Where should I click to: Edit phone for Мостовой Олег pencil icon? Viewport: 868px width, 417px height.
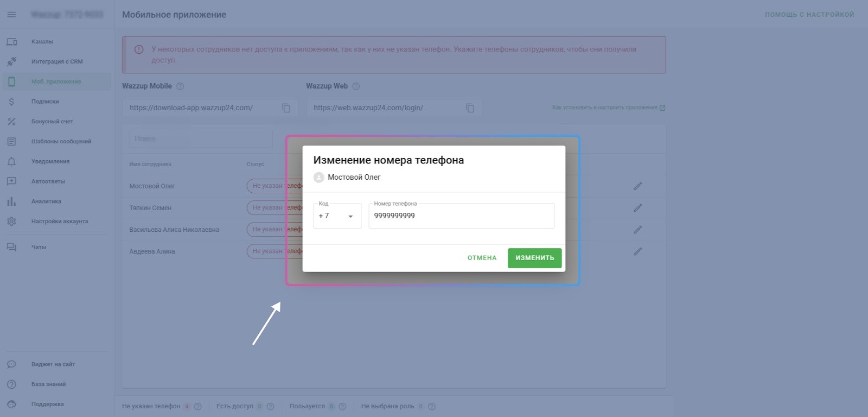[637, 186]
